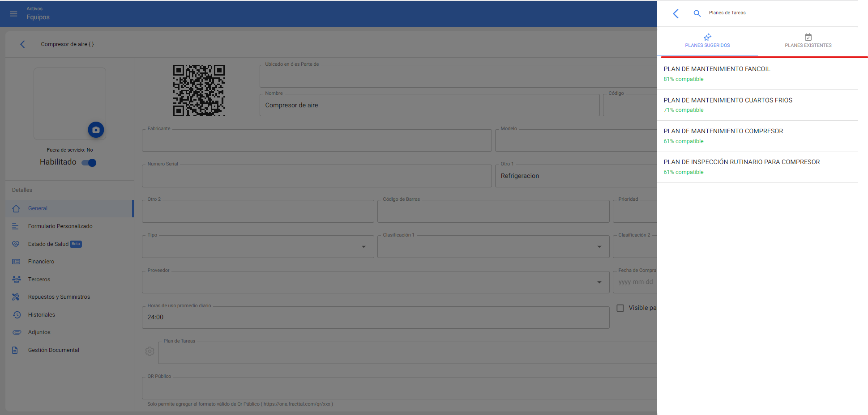Image resolution: width=868 pixels, height=415 pixels.
Task: Open Estado de Salud section
Action: point(48,244)
